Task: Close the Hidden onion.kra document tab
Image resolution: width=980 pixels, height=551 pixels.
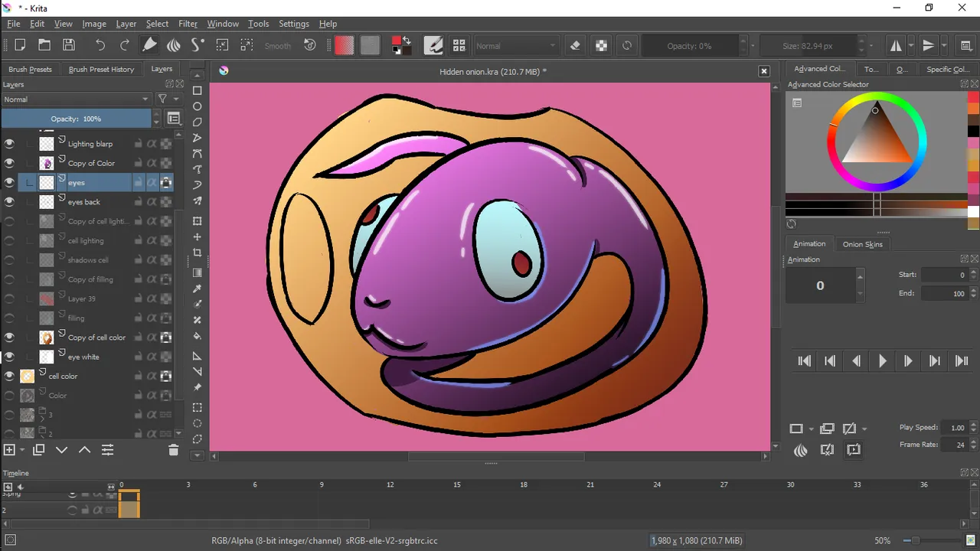Action: (x=763, y=71)
